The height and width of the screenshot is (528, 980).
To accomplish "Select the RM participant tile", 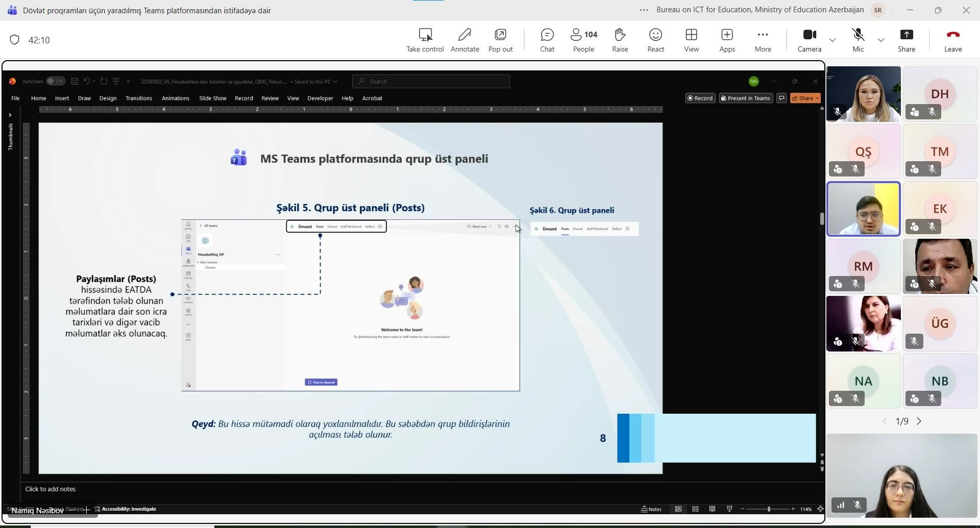I will (x=863, y=266).
